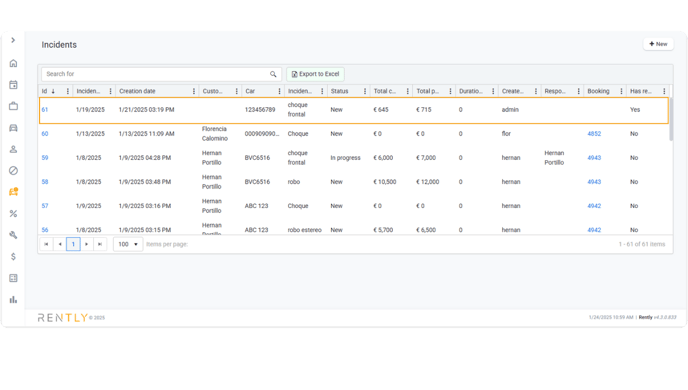Open the car fleet icon in sidebar
The height and width of the screenshot is (390, 688).
(x=13, y=128)
